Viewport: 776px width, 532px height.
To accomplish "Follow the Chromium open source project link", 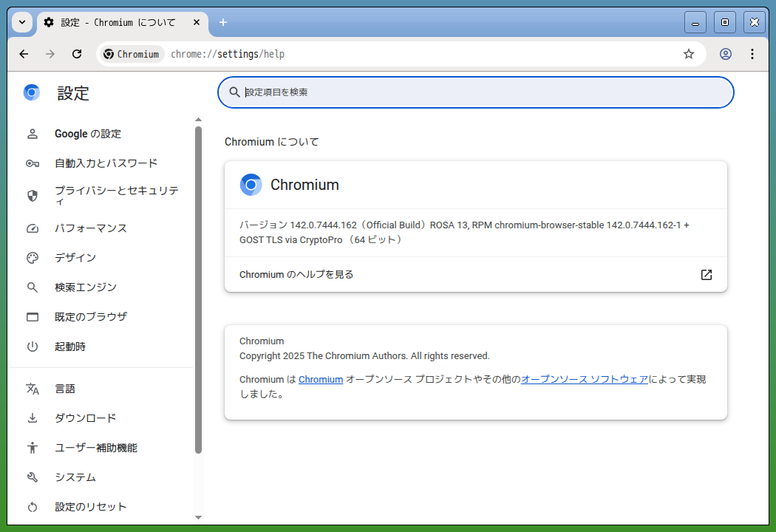I will coord(321,380).
